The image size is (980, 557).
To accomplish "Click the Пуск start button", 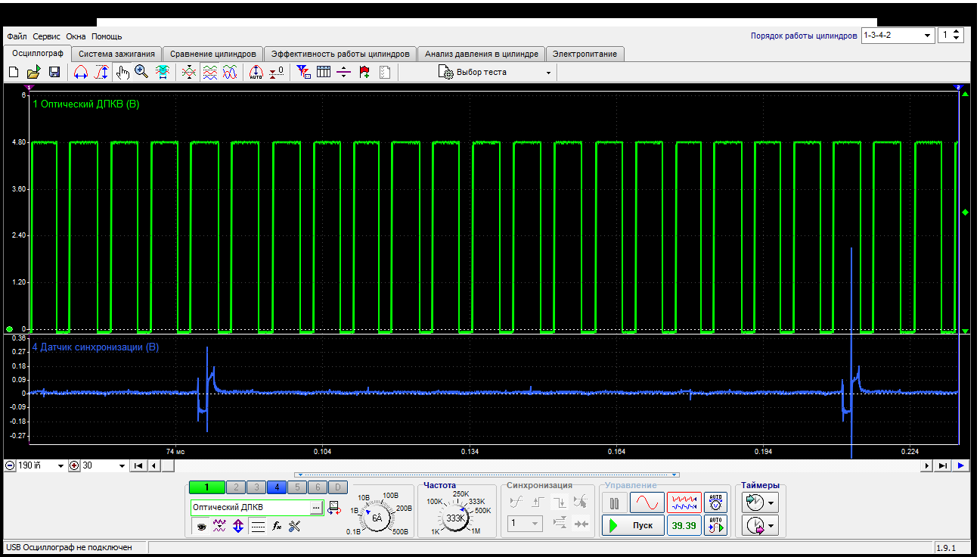I will [x=634, y=525].
